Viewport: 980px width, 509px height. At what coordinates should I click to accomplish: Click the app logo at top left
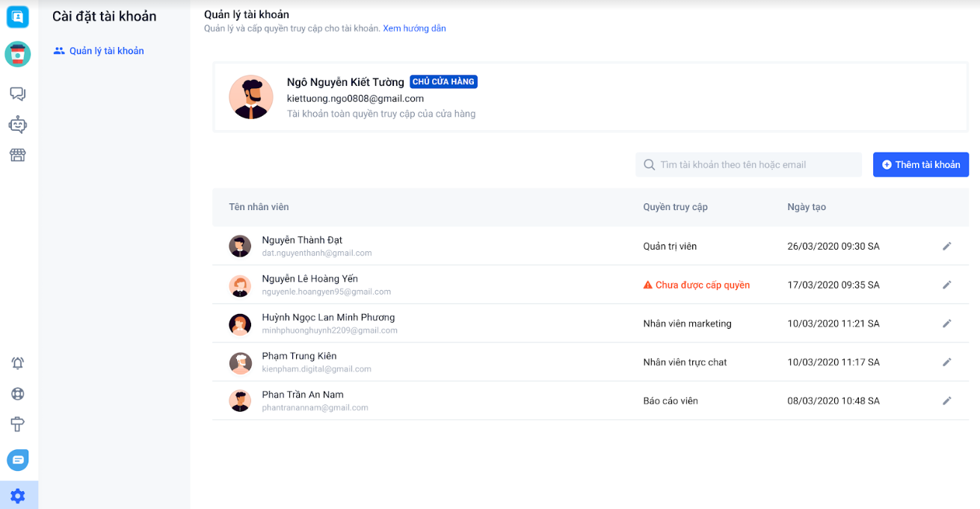[x=18, y=16]
